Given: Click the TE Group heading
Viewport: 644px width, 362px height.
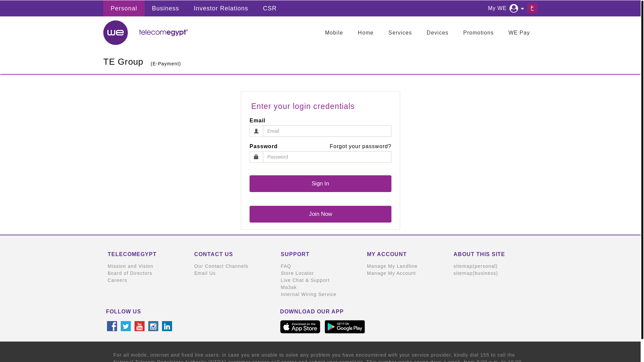Looking at the screenshot, I should [123, 62].
